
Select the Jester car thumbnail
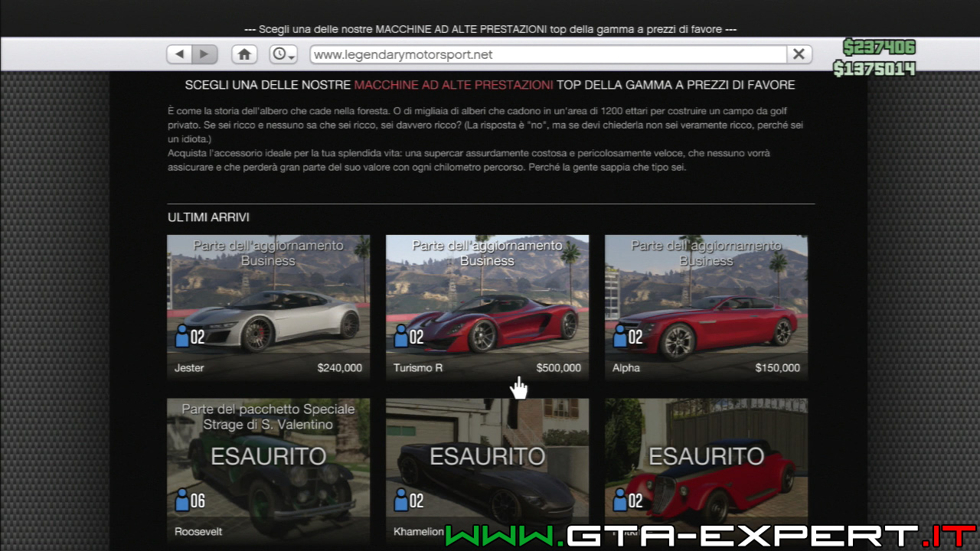[x=269, y=308]
